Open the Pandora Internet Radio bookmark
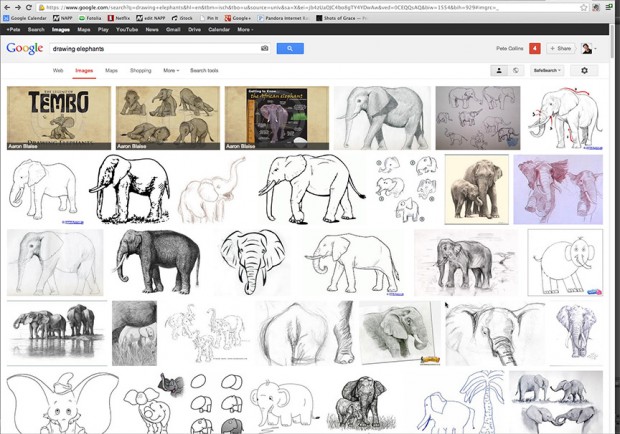 (284, 18)
